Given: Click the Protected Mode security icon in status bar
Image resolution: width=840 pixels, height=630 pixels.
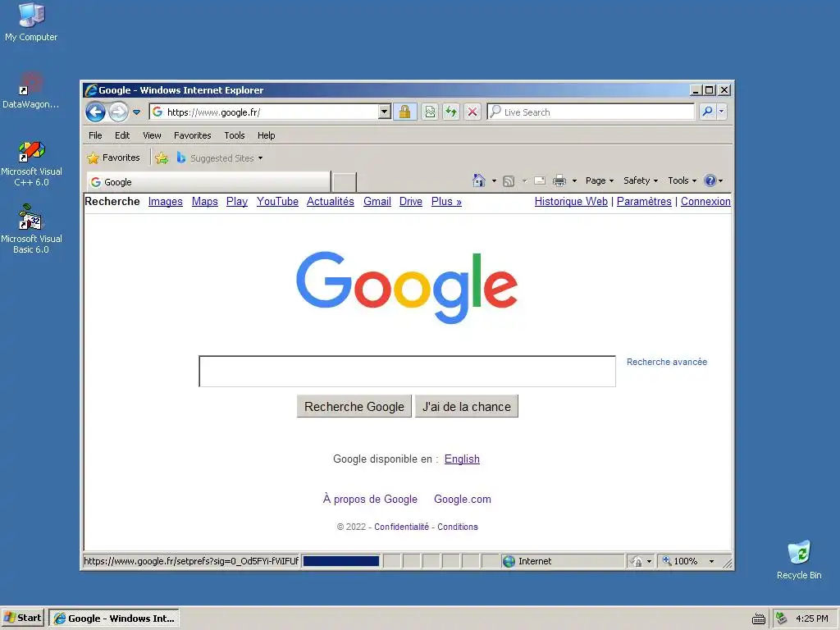Looking at the screenshot, I should click(x=636, y=561).
